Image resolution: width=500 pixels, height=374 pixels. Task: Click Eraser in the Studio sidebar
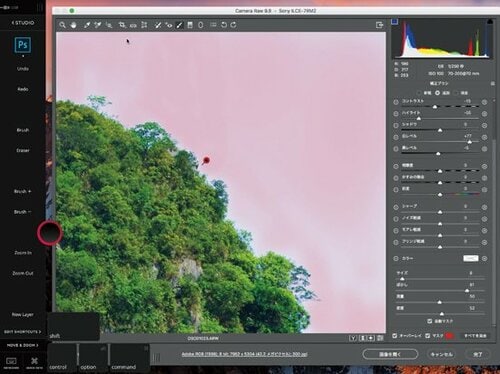[x=23, y=150]
